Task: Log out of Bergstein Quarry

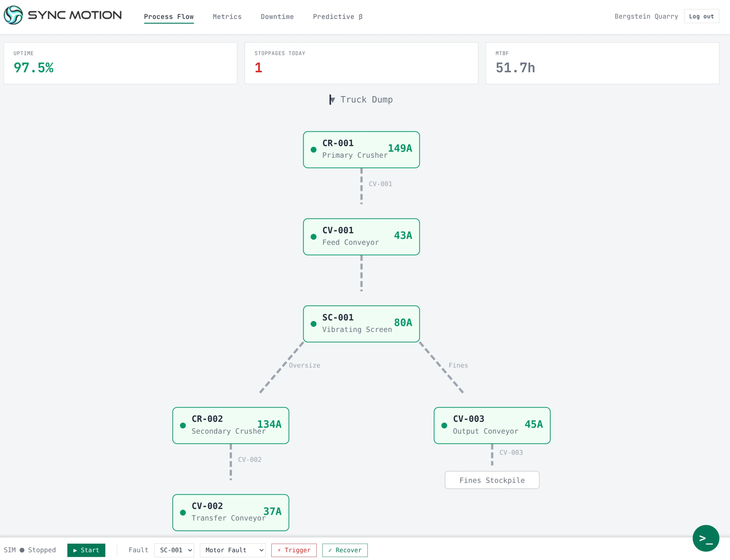Action: click(701, 16)
